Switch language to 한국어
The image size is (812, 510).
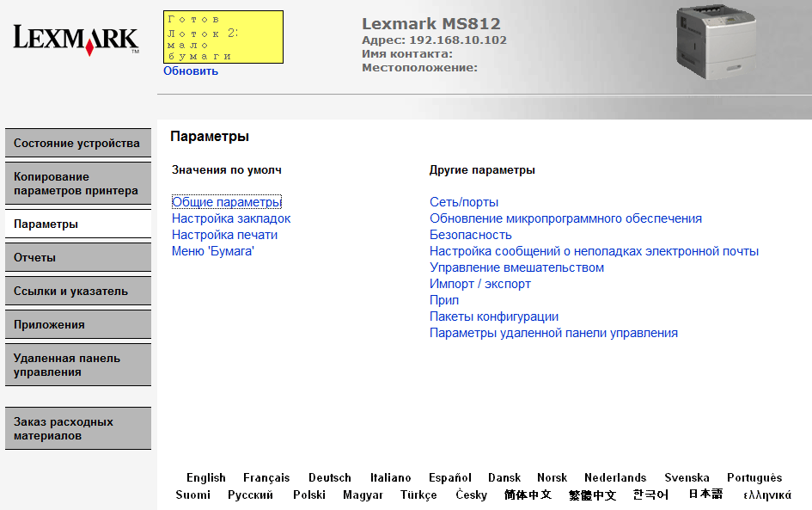tap(650, 495)
